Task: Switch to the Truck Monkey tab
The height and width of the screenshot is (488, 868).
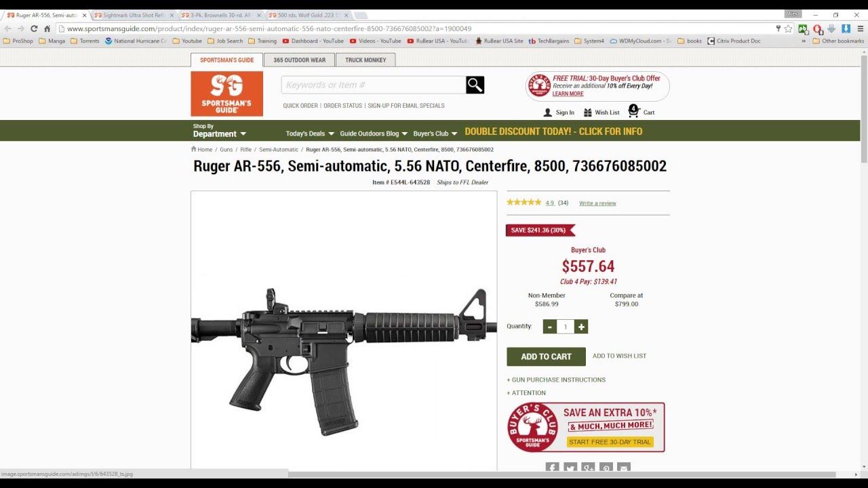Action: pos(366,60)
